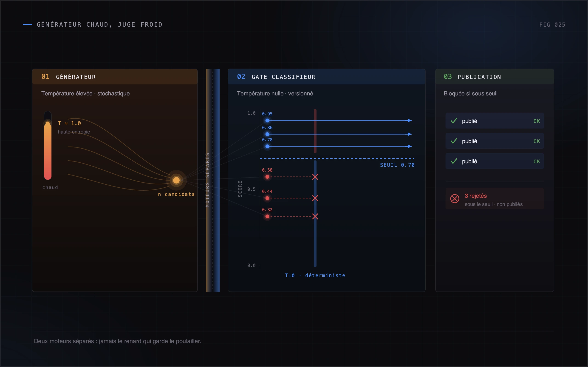Click the arrowhead of the 0.86 line
The height and width of the screenshot is (367, 588).
point(410,134)
